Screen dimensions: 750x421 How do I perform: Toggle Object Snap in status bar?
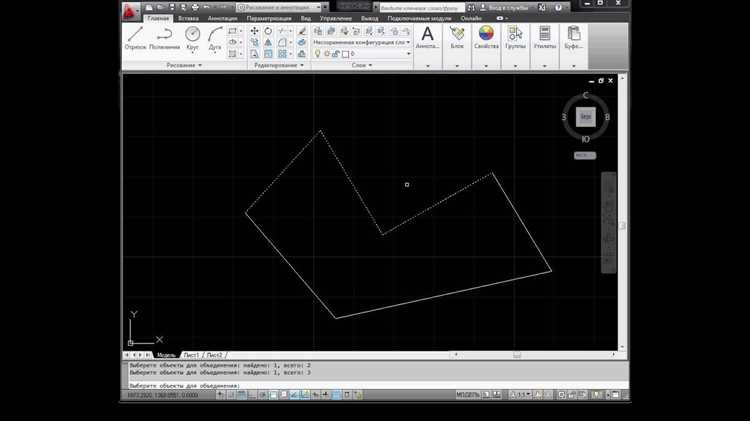point(273,395)
